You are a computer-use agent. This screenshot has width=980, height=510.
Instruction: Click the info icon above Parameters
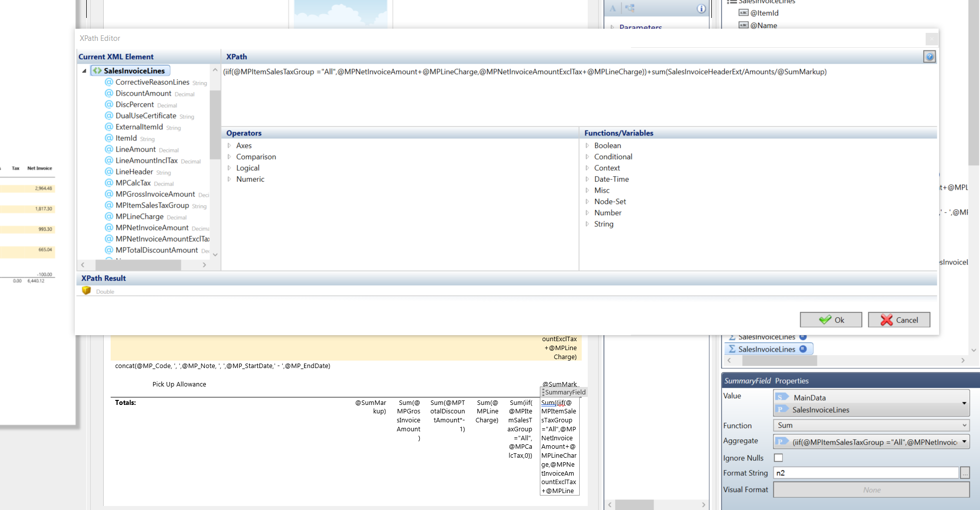701,8
